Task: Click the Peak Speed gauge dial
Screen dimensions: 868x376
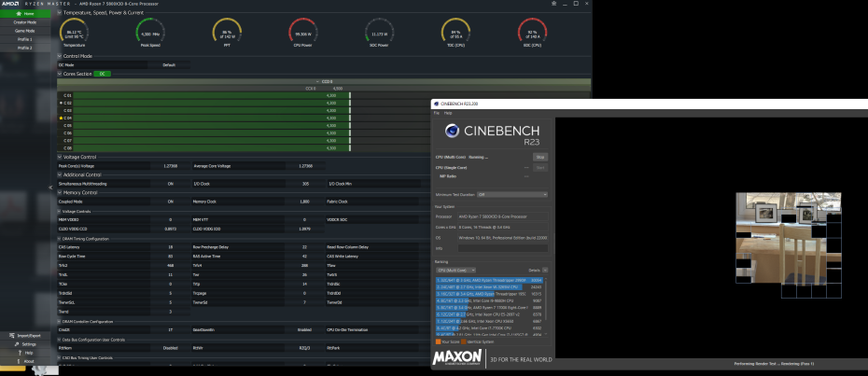Action: (152, 33)
